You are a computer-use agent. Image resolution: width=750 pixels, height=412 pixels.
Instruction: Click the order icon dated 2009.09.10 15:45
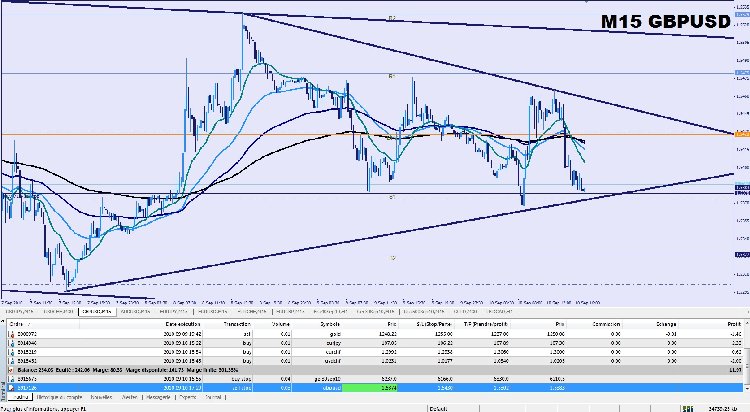(11, 361)
